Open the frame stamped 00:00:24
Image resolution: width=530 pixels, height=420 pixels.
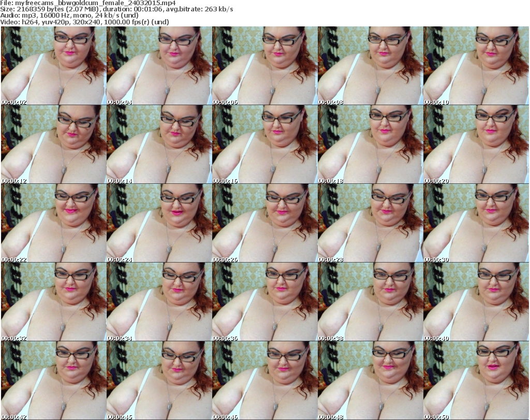click(159, 223)
